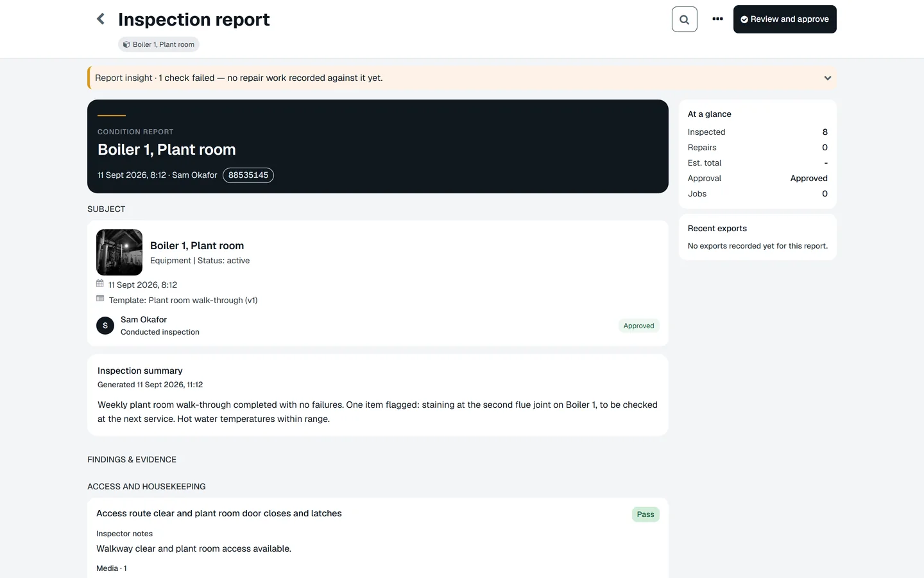The height and width of the screenshot is (578, 924).
Task: Click the Condition Report label in dark header
Action: tap(135, 132)
